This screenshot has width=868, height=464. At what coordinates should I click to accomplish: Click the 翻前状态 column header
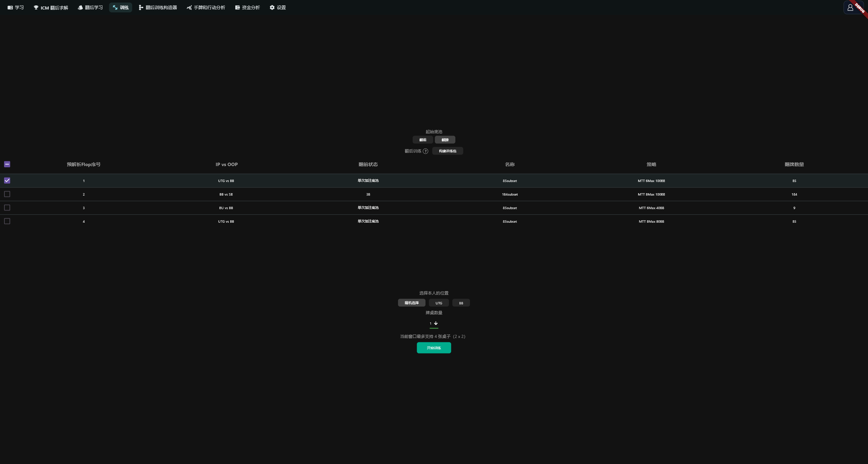[368, 164]
